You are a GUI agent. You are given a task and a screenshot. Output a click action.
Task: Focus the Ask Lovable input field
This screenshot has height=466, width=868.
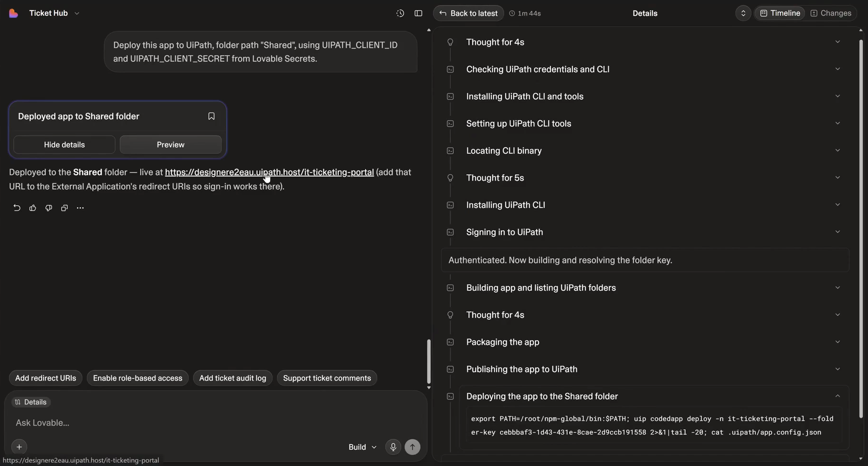click(215, 423)
